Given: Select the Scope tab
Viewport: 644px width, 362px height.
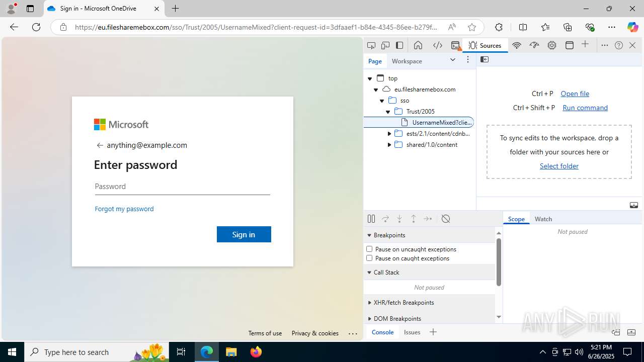Looking at the screenshot, I should [x=516, y=219].
